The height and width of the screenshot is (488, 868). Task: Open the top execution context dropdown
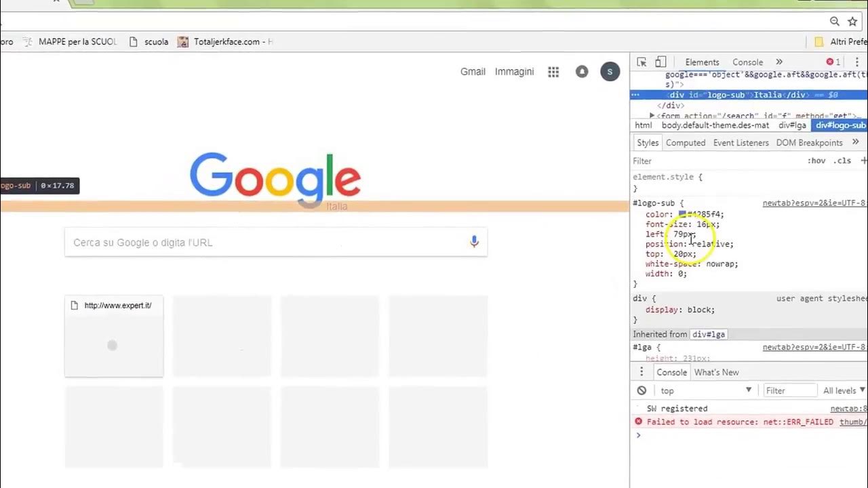(x=705, y=390)
